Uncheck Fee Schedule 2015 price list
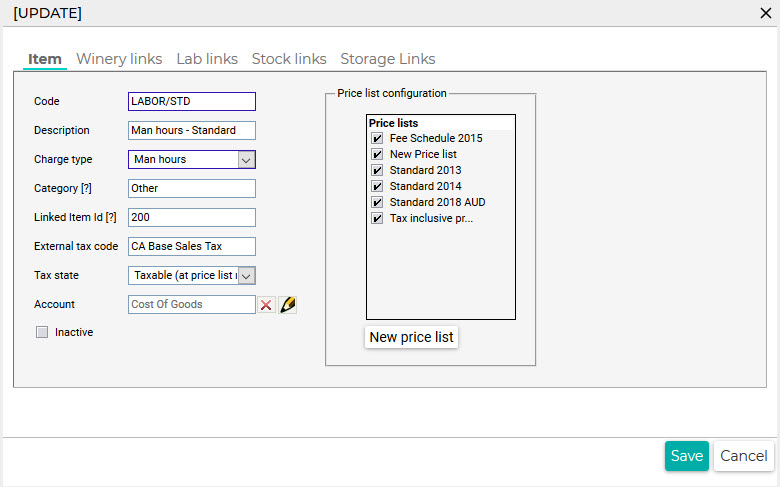 (377, 138)
